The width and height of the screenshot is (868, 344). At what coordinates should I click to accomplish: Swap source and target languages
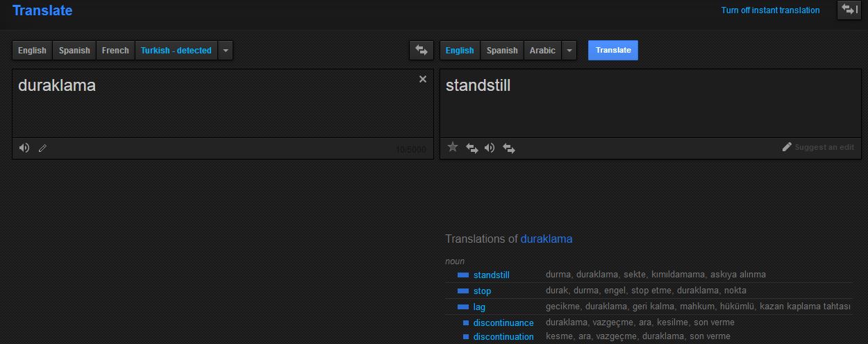pos(421,50)
